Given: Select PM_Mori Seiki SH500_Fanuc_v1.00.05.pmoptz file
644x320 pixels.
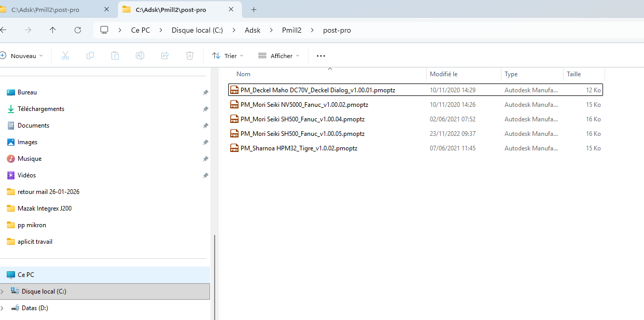Looking at the screenshot, I should coord(415,133).
